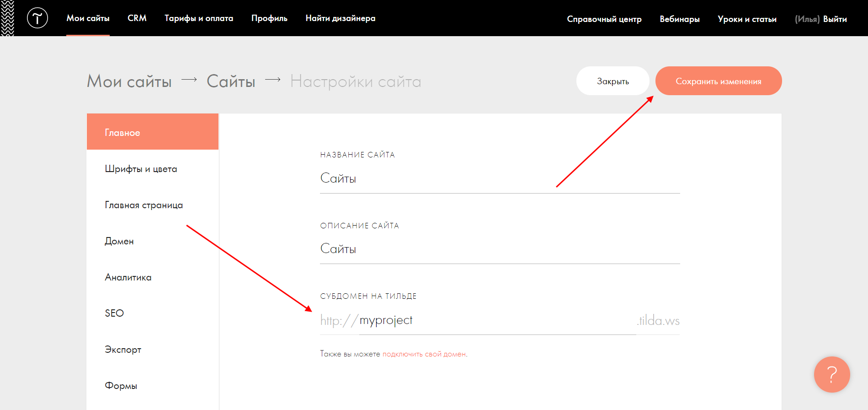Viewport: 868px width, 410px height.
Task: Go to Тарифы и оплата
Action: [x=198, y=18]
